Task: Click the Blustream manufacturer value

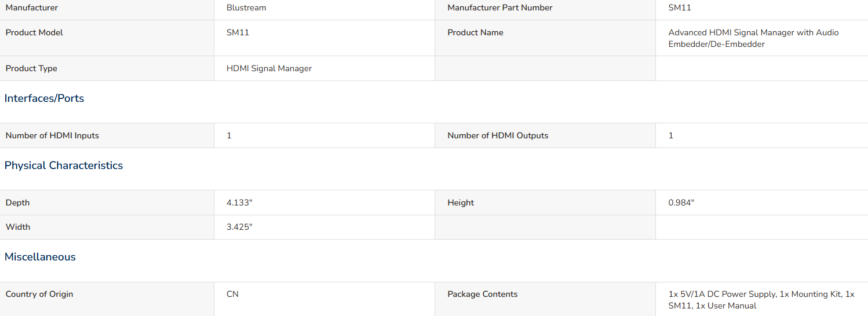Action: pos(246,8)
